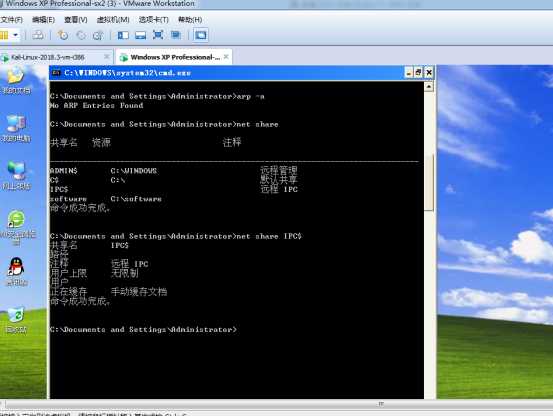553x417 pixels.
Task: Launch the QQ penguin desktop shortcut
Action: pos(16,272)
